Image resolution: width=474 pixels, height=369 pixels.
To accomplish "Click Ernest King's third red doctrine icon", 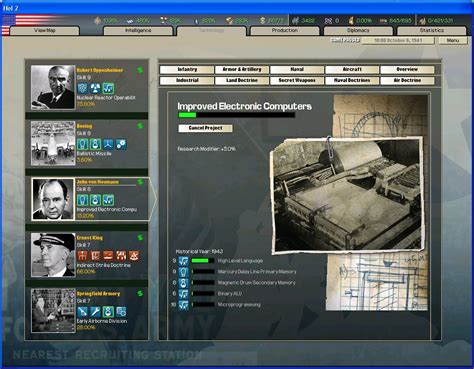I will pos(108,256).
